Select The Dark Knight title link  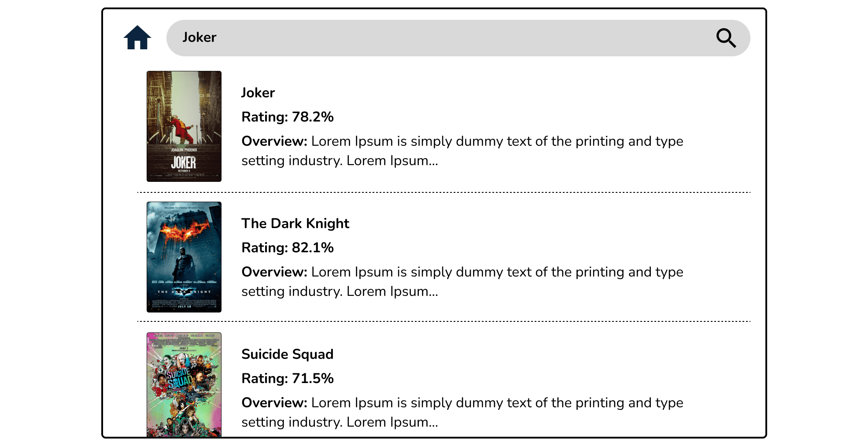coord(295,224)
